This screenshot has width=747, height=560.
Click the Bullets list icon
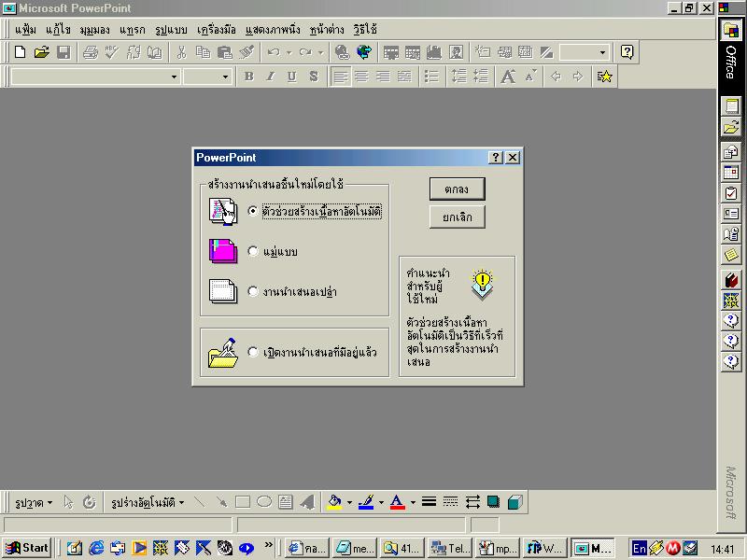(x=431, y=77)
